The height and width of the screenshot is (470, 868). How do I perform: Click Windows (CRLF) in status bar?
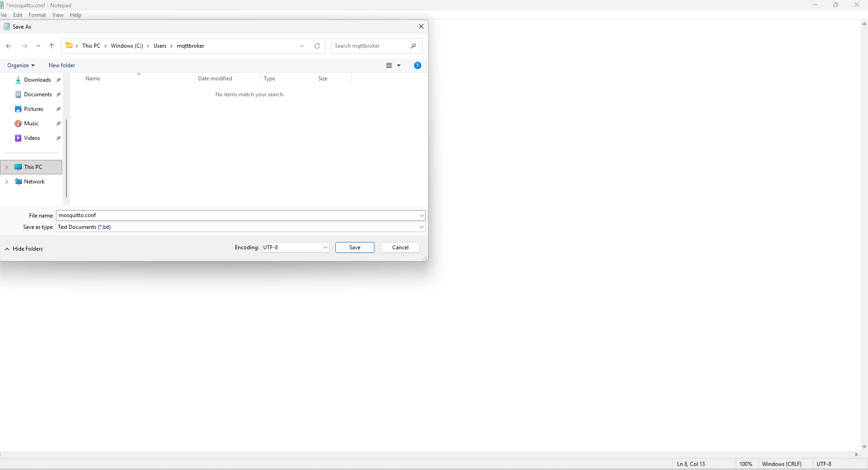[x=782, y=464]
